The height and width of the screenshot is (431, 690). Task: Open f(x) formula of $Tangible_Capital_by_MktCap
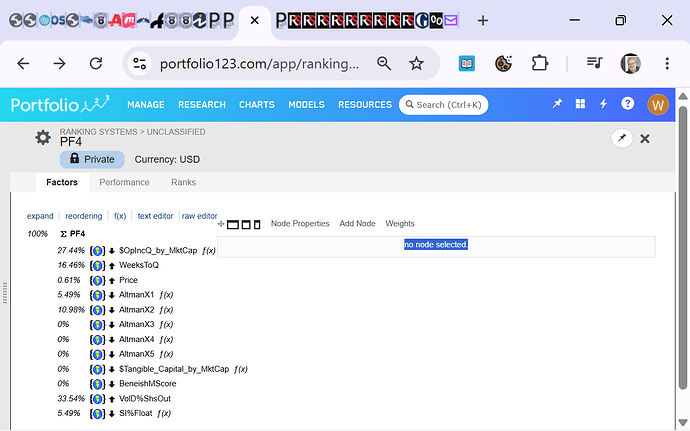pyautogui.click(x=241, y=369)
